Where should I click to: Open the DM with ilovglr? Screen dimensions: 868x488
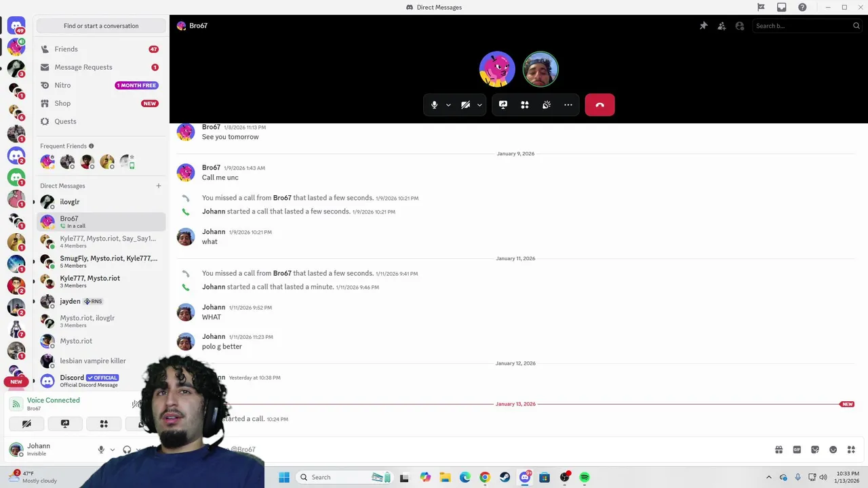(x=101, y=202)
